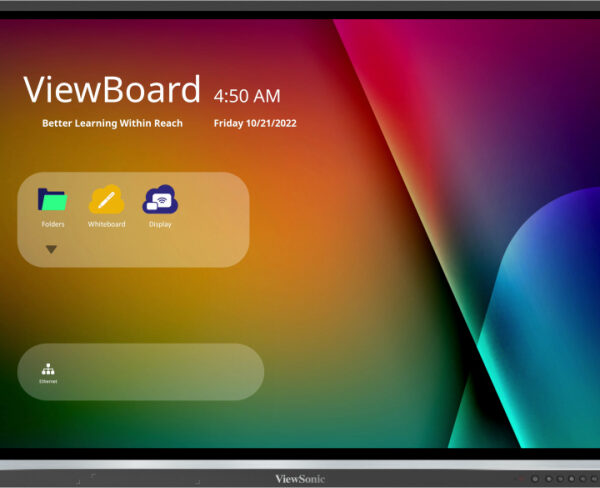Click the front bezel power button

tap(535, 479)
